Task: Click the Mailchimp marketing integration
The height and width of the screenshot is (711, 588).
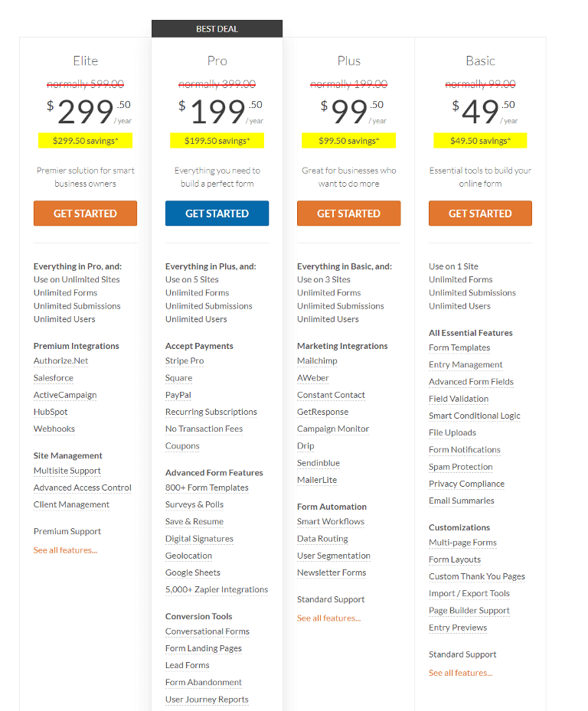Action: pos(317,361)
